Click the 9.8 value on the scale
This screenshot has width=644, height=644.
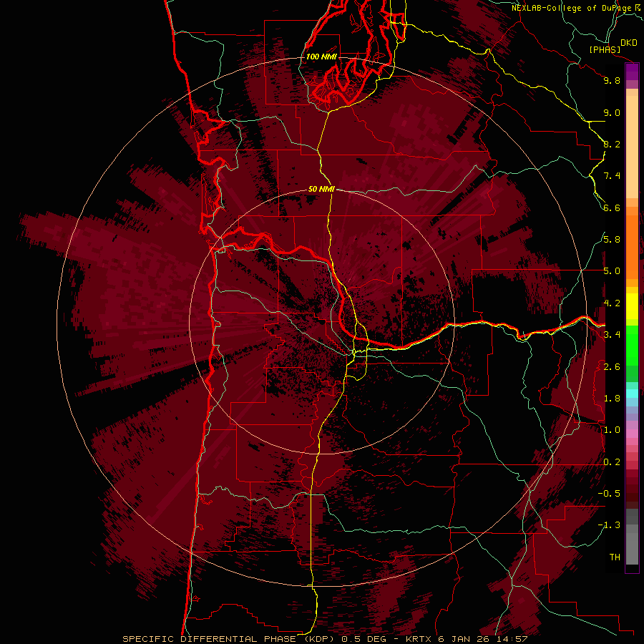click(x=612, y=80)
